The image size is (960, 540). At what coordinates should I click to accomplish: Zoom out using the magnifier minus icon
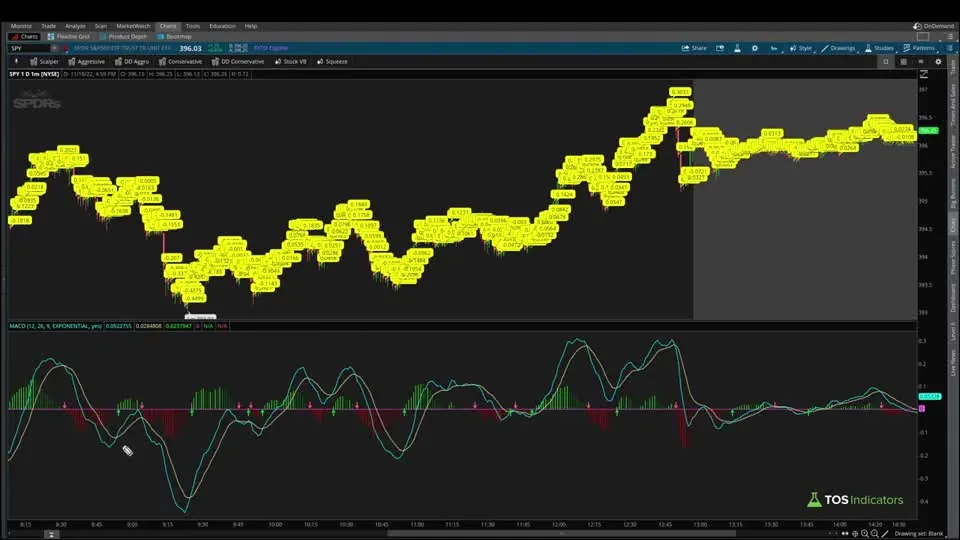(x=874, y=534)
